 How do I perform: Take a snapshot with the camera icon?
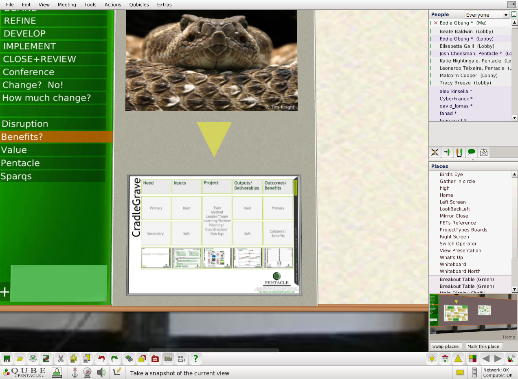(168, 359)
